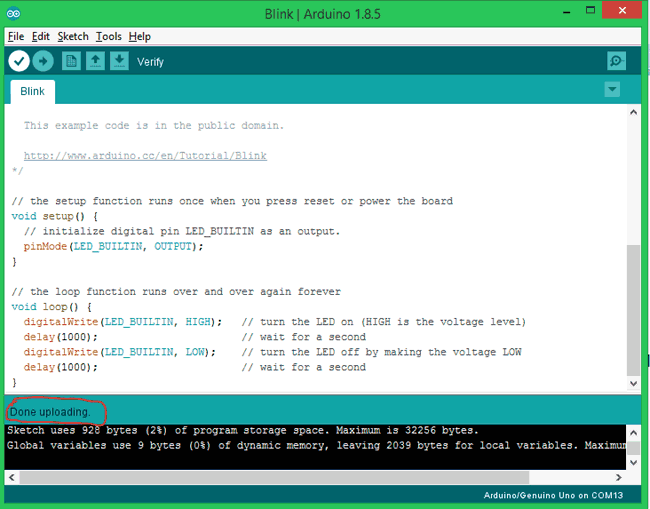Select the Blink sketch tab

(32, 91)
